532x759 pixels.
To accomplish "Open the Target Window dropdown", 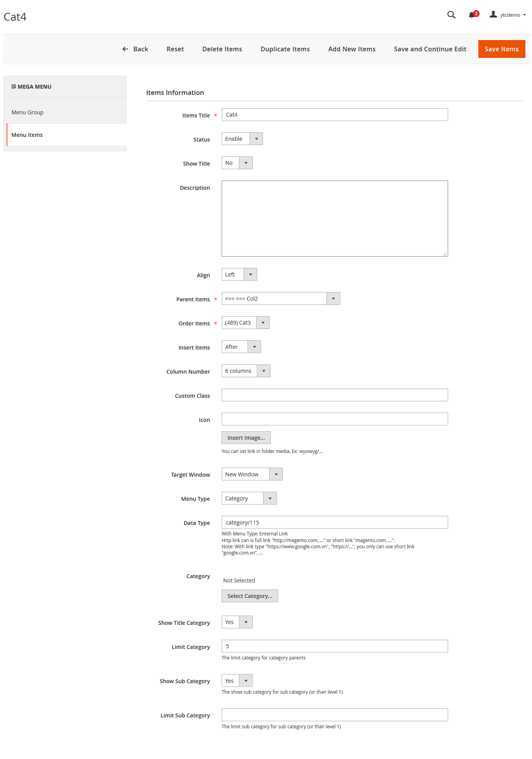I will click(x=252, y=474).
